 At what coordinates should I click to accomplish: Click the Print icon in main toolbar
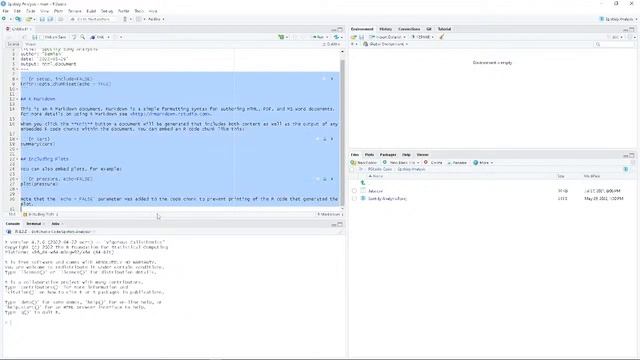coord(61,19)
